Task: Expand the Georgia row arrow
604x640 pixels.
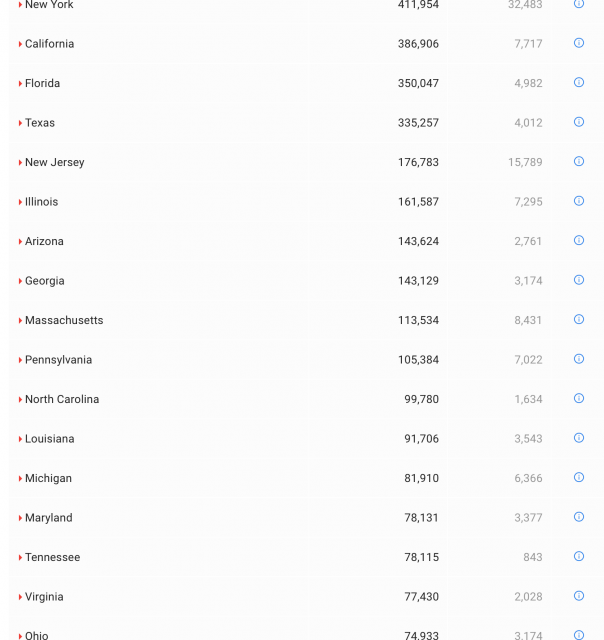Action: click(20, 281)
